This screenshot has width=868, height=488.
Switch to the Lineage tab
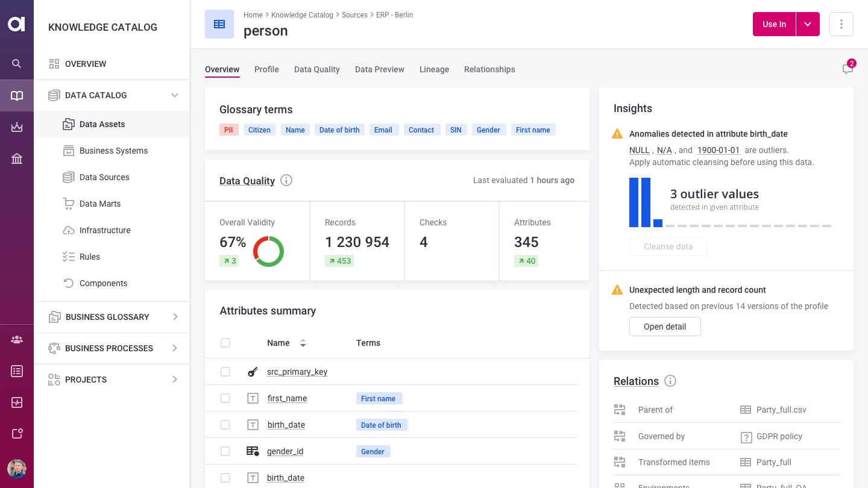(434, 69)
